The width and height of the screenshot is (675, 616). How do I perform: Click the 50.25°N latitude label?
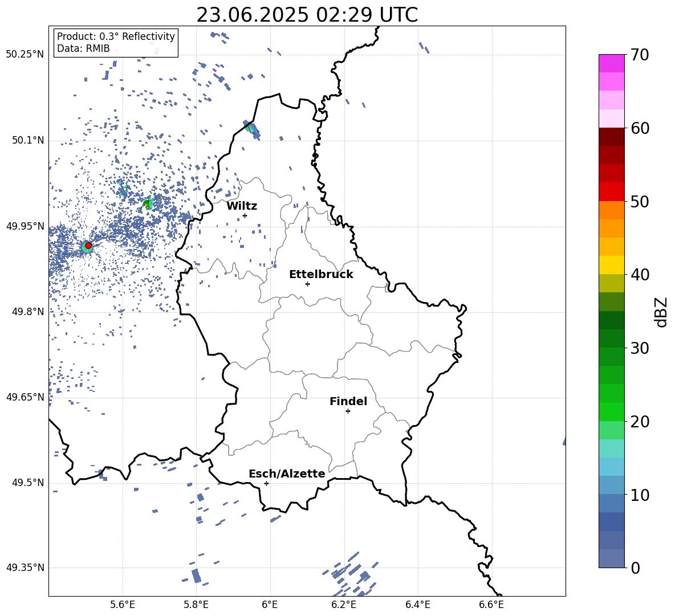25,55
